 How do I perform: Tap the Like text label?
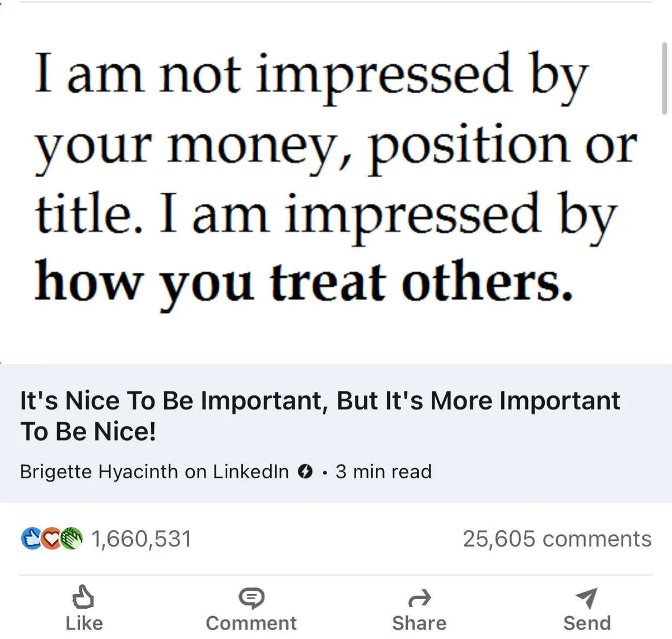[84, 623]
